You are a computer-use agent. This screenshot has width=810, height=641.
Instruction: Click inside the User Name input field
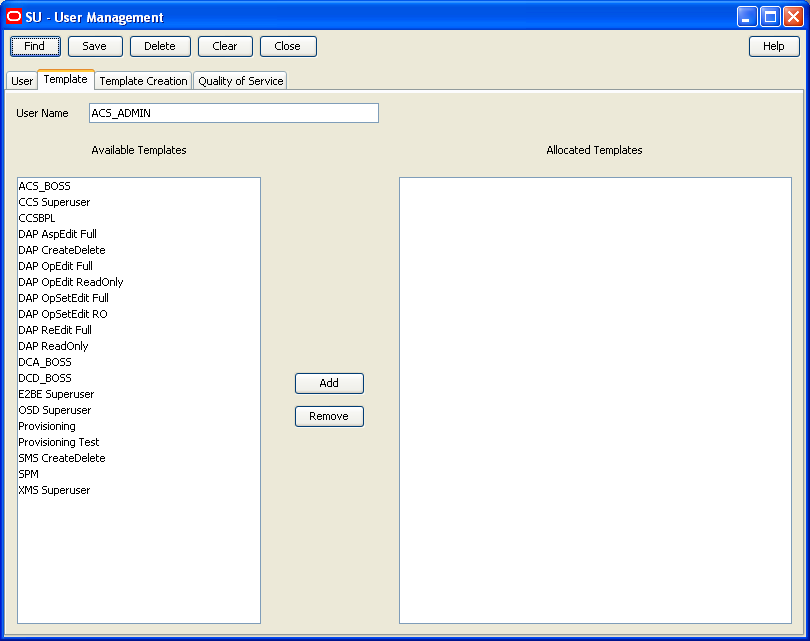[x=233, y=113]
